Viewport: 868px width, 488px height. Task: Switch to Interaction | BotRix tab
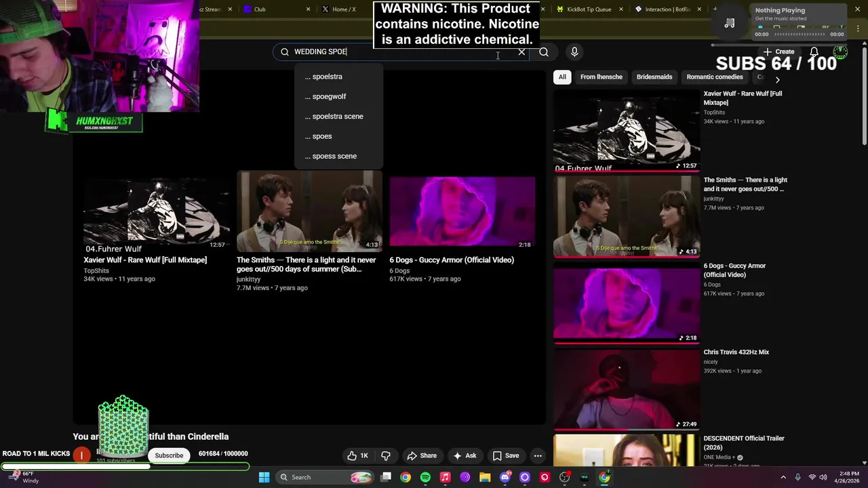(668, 9)
